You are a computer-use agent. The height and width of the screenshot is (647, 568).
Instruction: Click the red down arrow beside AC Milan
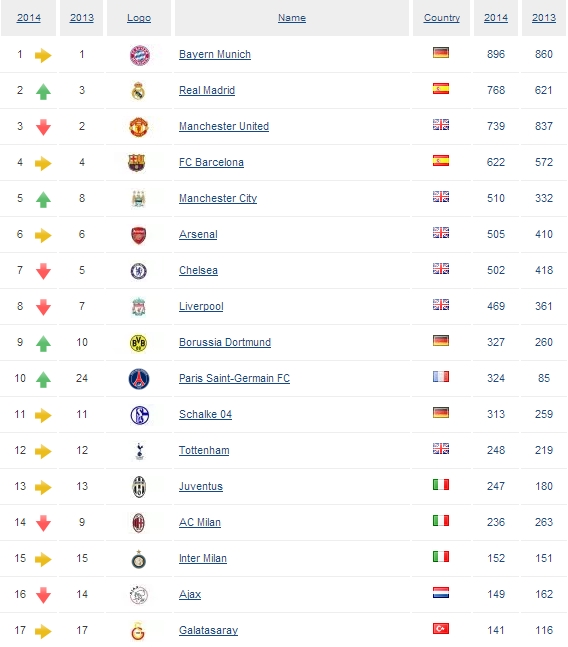43,523
